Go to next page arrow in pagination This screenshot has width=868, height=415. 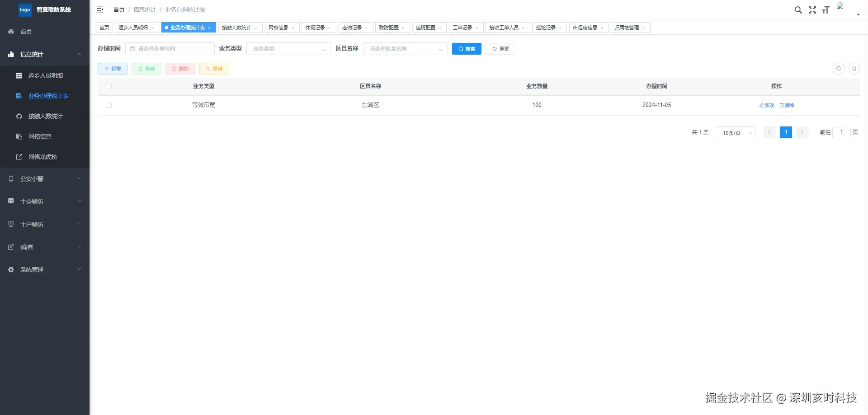pos(802,132)
